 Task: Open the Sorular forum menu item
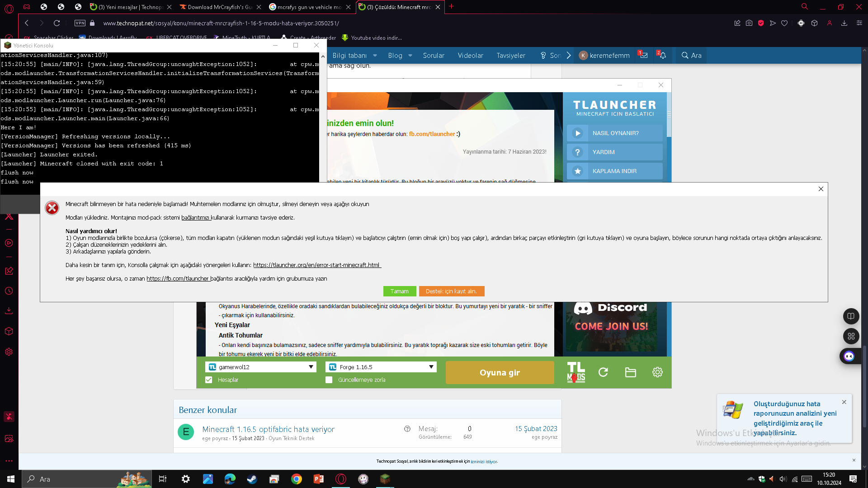tap(434, 56)
